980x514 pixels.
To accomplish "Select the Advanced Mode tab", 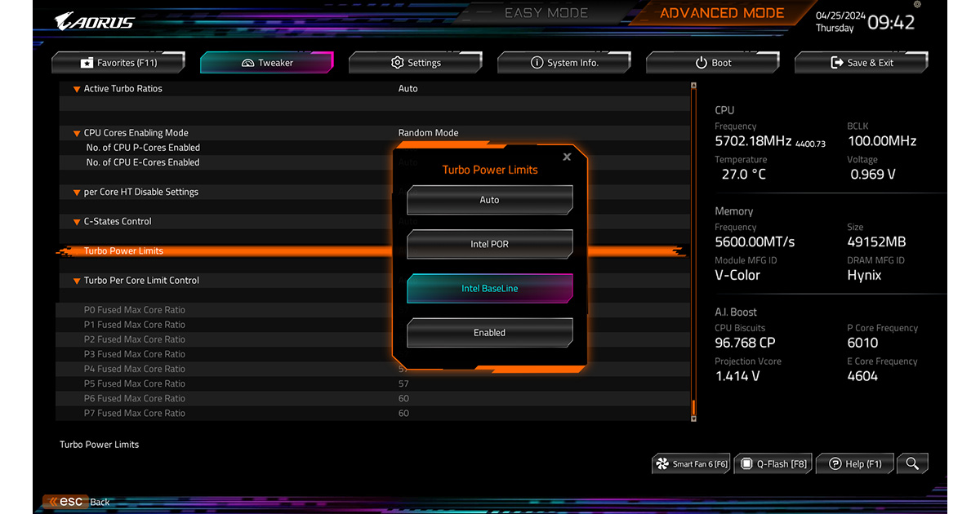I will [721, 12].
